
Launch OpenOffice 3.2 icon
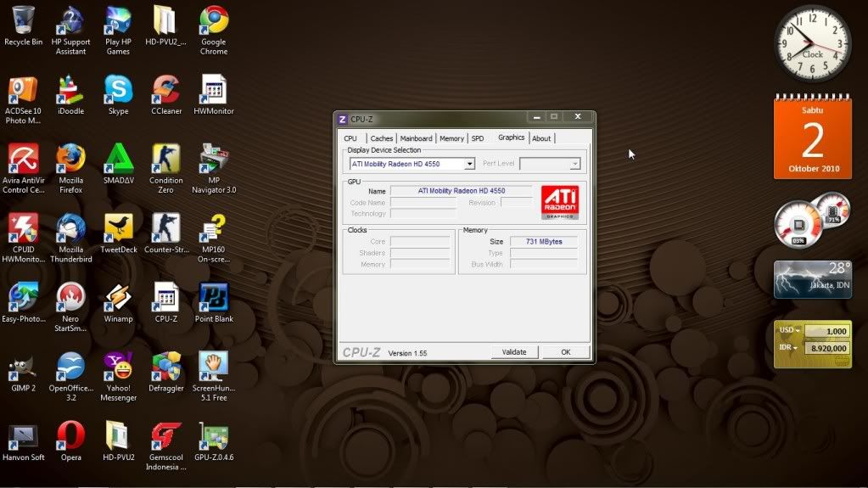(71, 377)
